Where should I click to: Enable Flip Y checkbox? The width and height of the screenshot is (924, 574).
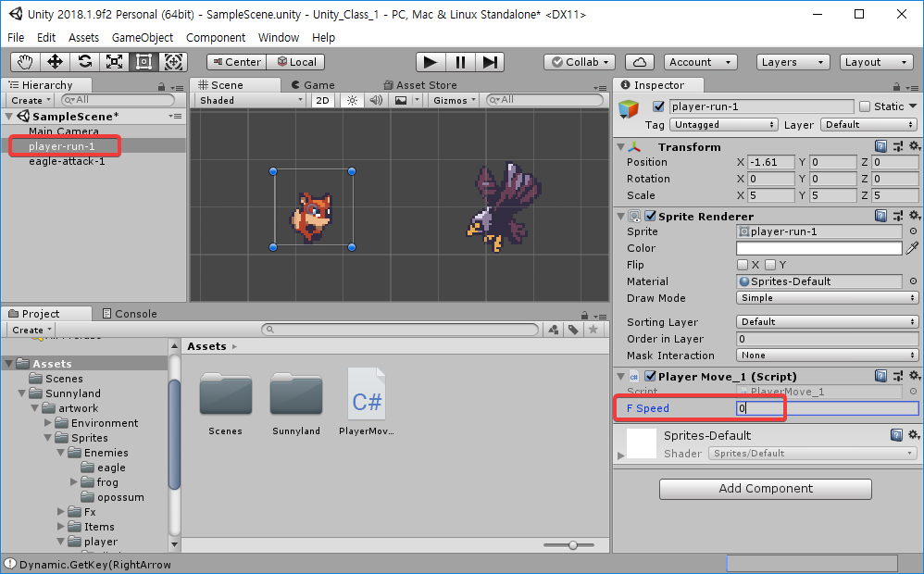pyautogui.click(x=770, y=265)
